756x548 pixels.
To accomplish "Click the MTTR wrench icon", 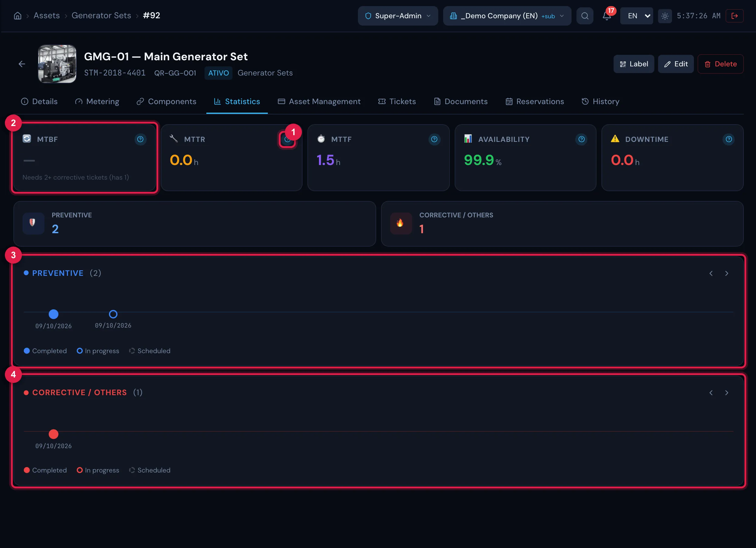I will [x=174, y=139].
